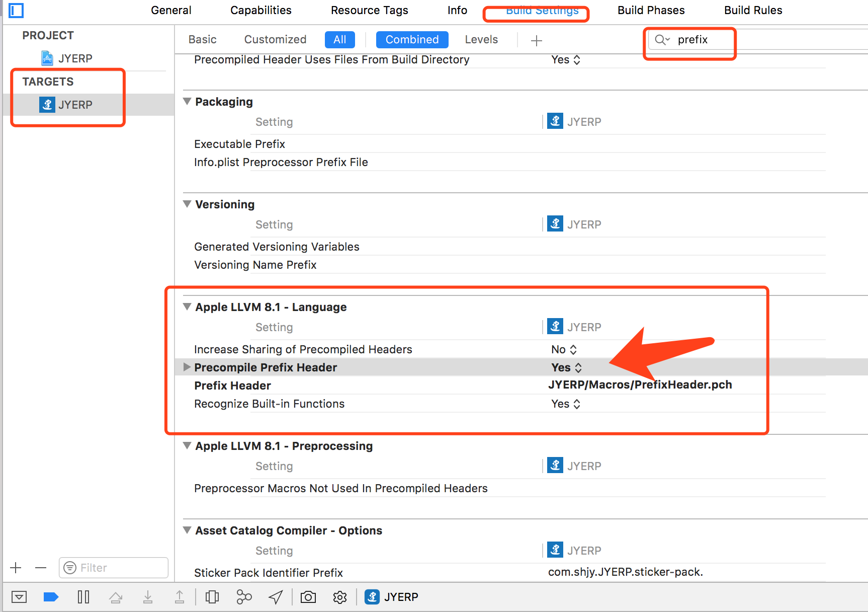
Task: Expand Precompile Prefix Header row
Action: click(x=187, y=367)
